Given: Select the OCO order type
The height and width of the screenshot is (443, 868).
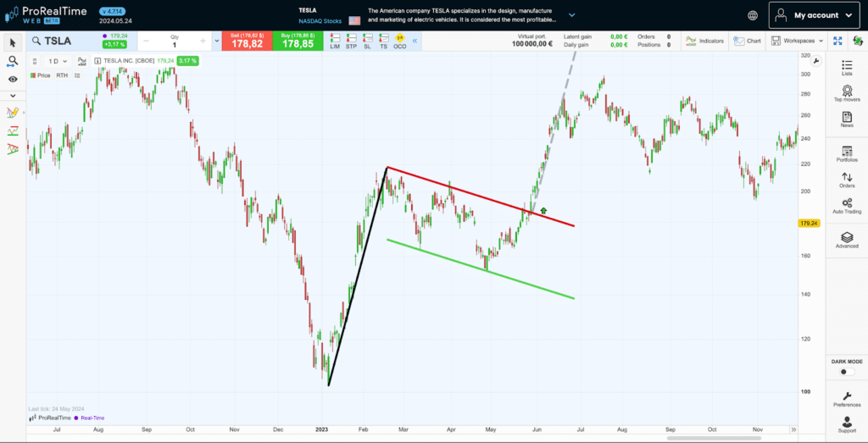Looking at the screenshot, I should pyautogui.click(x=400, y=42).
